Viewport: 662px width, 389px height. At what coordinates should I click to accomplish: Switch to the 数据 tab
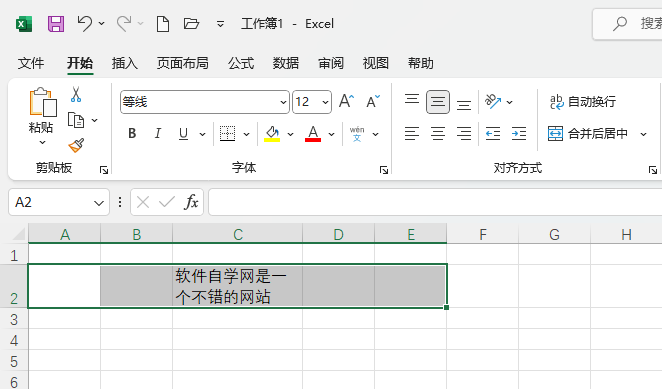coord(286,63)
